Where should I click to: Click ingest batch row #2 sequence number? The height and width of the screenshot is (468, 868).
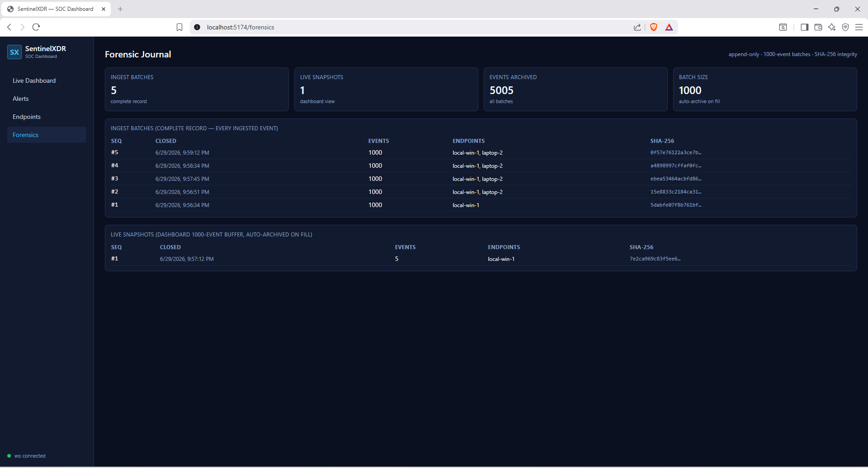(x=115, y=192)
